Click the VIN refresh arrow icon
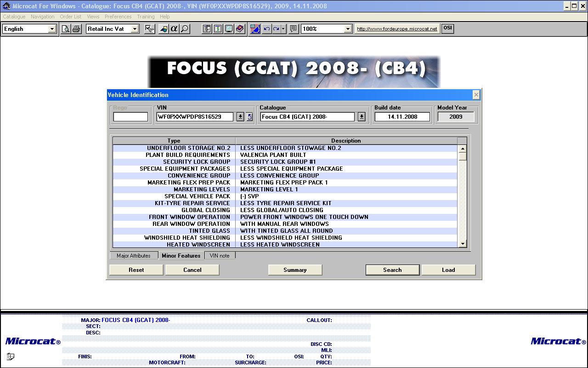588x368 pixels. 249,117
